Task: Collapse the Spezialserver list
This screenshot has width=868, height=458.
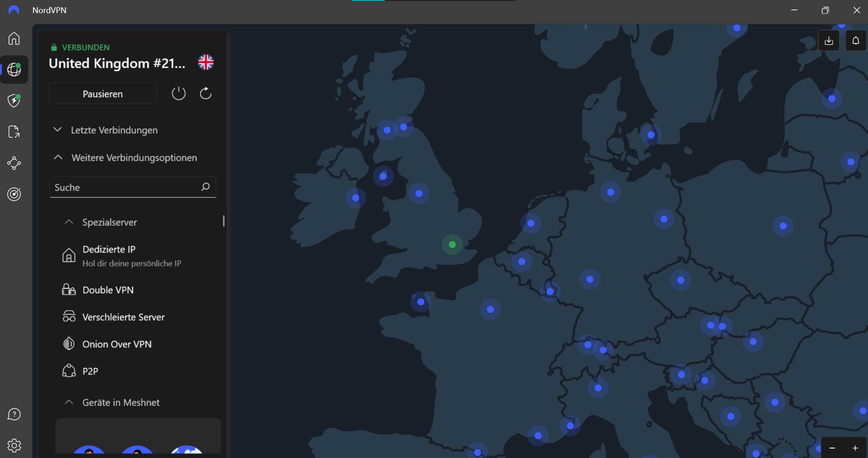Action: tap(101, 222)
